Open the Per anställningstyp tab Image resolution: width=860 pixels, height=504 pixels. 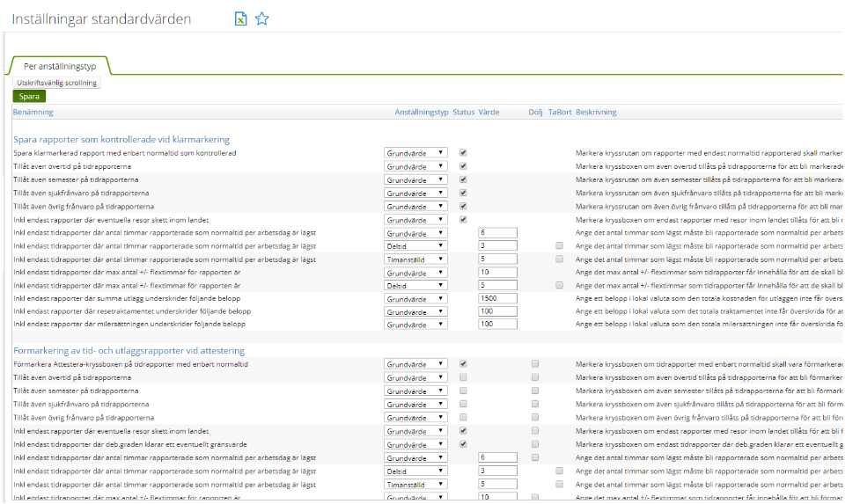pyautogui.click(x=59, y=66)
